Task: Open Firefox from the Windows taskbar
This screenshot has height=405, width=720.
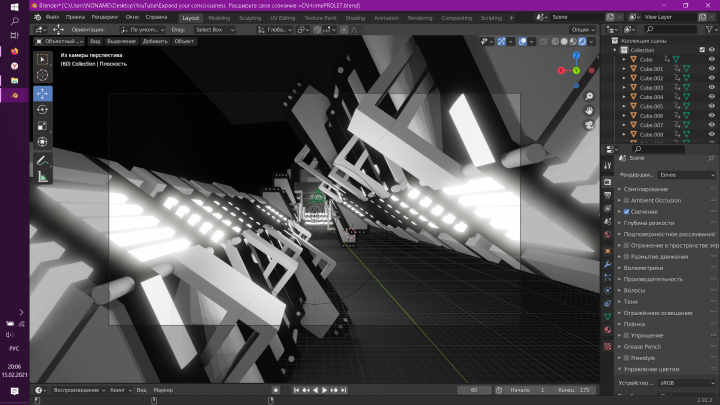Action: [x=15, y=51]
